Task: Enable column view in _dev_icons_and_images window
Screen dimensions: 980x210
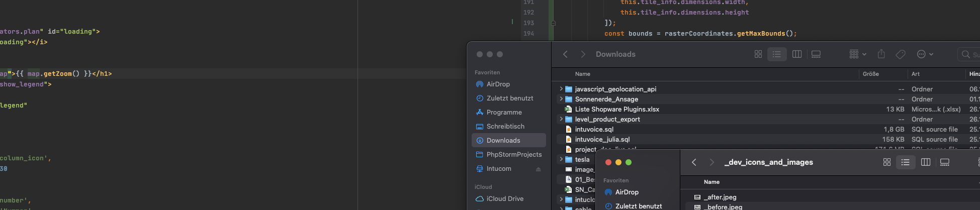Action: tap(926, 162)
